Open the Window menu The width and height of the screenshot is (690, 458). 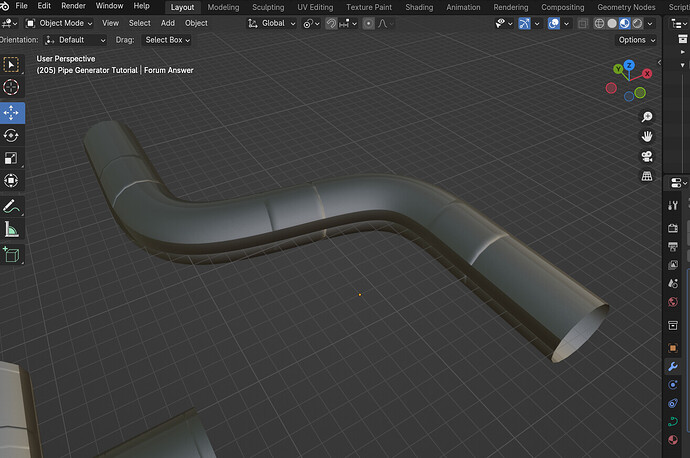click(x=110, y=6)
